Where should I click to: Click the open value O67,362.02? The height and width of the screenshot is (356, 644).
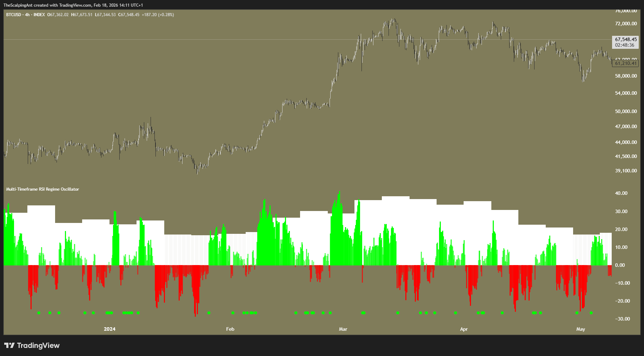point(58,15)
